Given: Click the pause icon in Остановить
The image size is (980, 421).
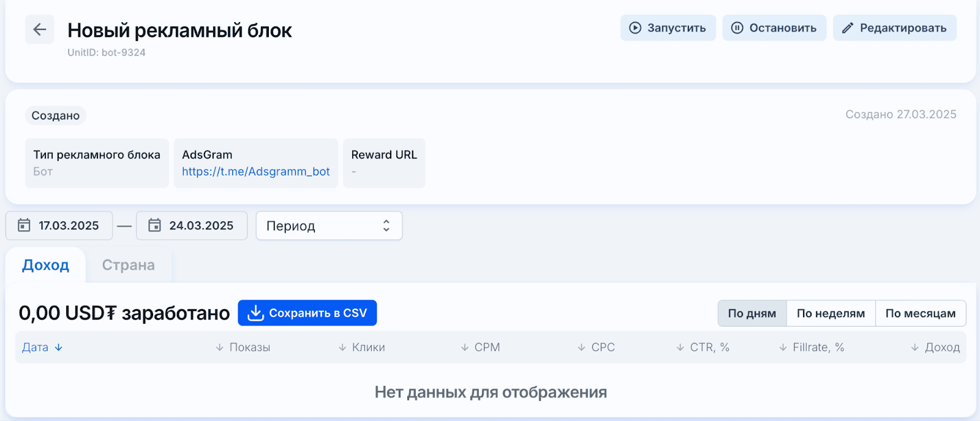Looking at the screenshot, I should click(737, 28).
